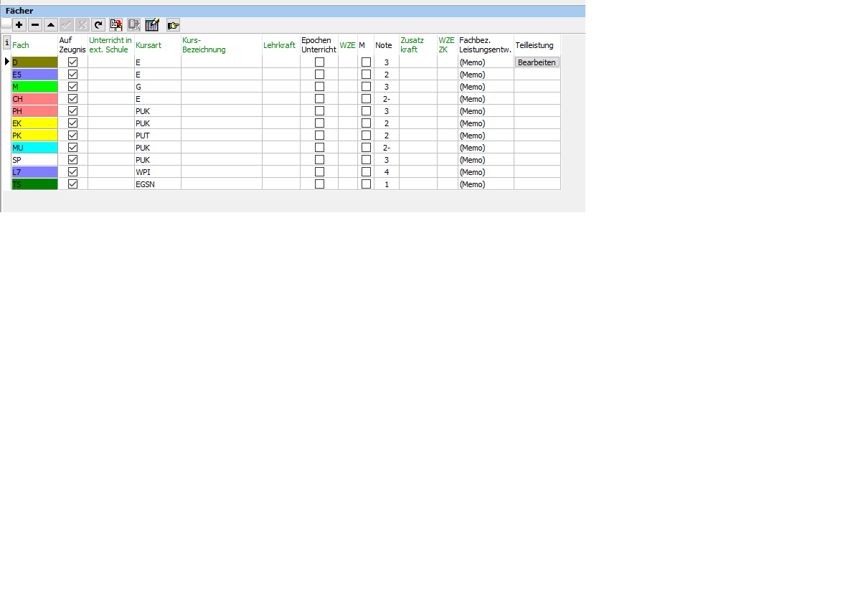Toggle Auf Zeugnis checkbox for subject E5
858x616 pixels.
[72, 74]
